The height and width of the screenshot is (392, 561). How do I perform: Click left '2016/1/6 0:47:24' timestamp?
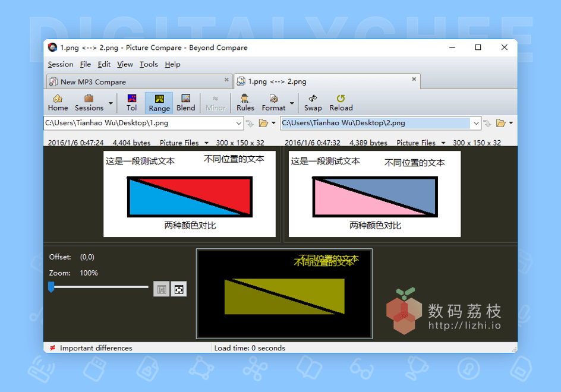tap(76, 143)
